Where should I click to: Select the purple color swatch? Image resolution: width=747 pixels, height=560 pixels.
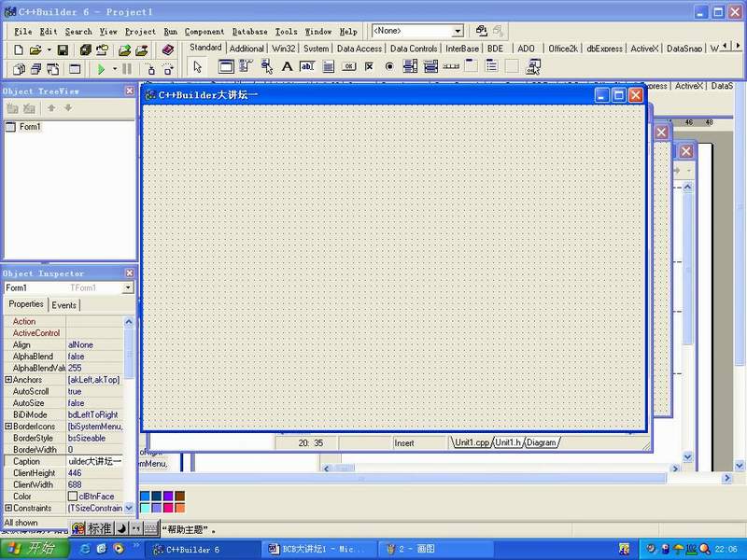168,497
